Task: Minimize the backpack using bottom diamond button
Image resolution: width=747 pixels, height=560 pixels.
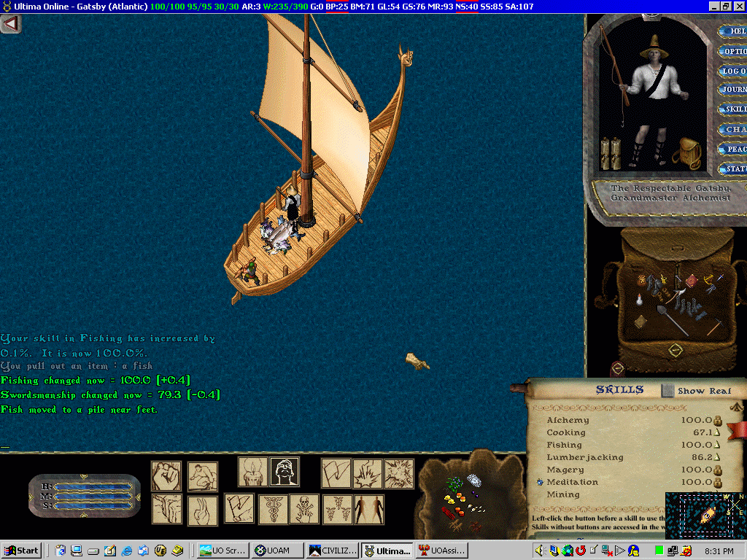Action: [x=675, y=351]
